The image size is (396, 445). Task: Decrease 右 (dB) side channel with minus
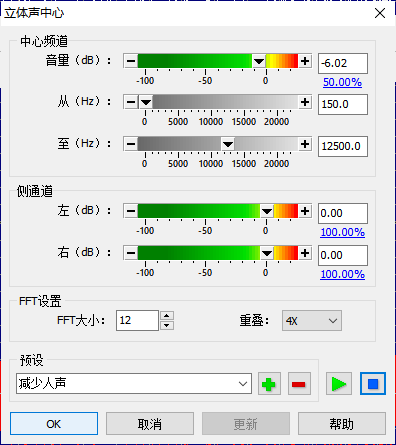coord(131,253)
